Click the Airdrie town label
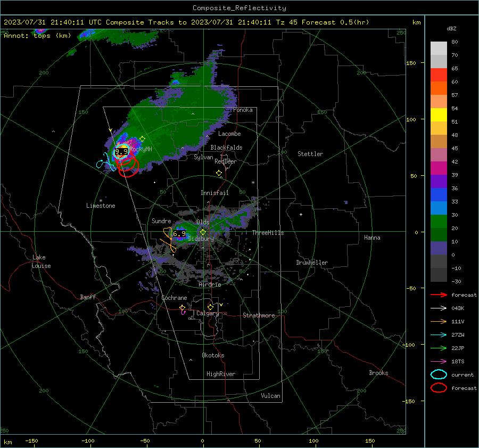This screenshot has width=479, height=448. pyautogui.click(x=210, y=284)
